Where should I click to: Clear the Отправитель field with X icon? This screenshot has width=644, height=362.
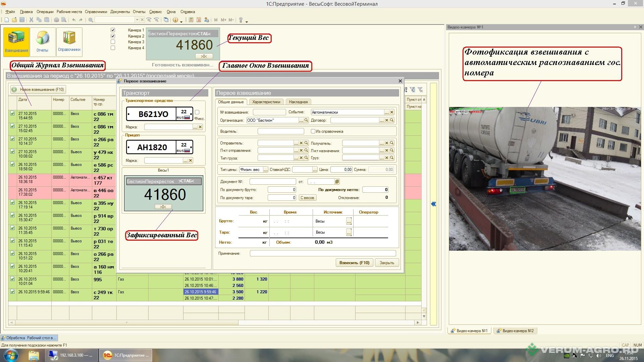[301, 143]
